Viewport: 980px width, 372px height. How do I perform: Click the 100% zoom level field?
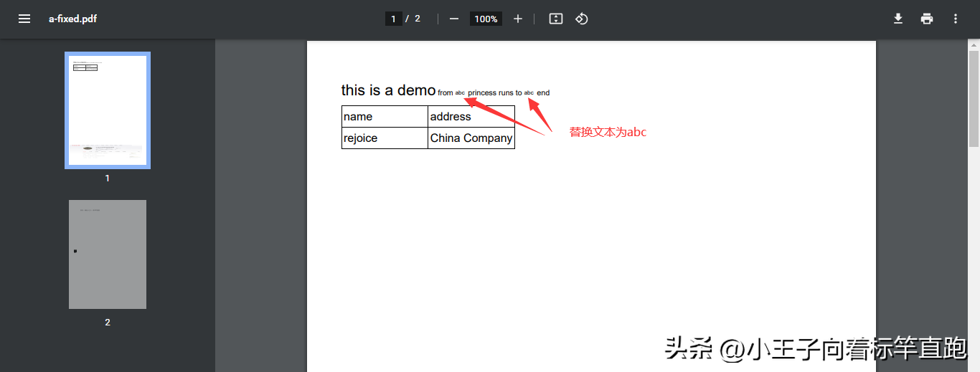point(486,19)
